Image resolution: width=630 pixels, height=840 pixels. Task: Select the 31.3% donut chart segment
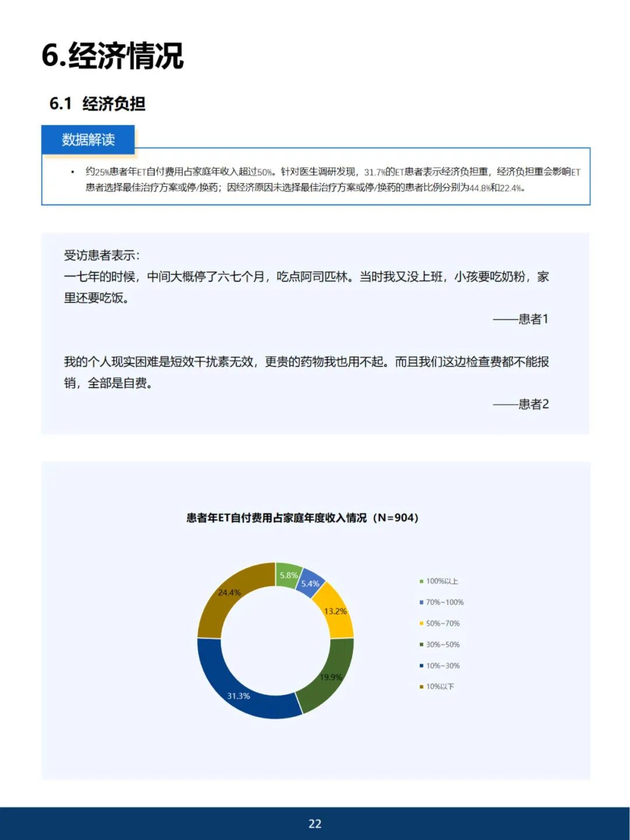240,696
